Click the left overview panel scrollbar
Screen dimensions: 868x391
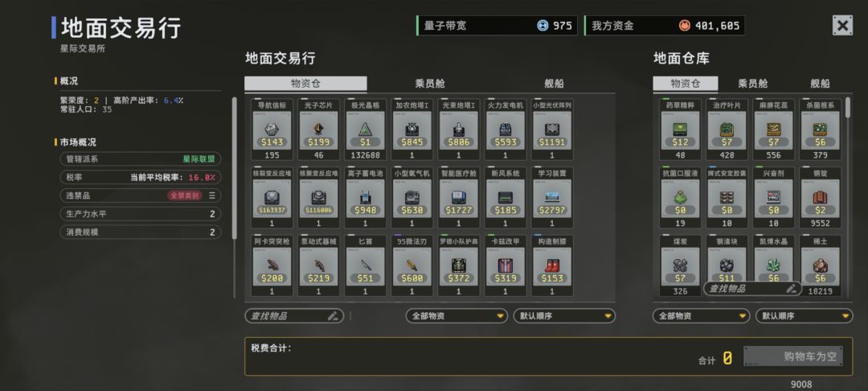pyautogui.click(x=234, y=167)
